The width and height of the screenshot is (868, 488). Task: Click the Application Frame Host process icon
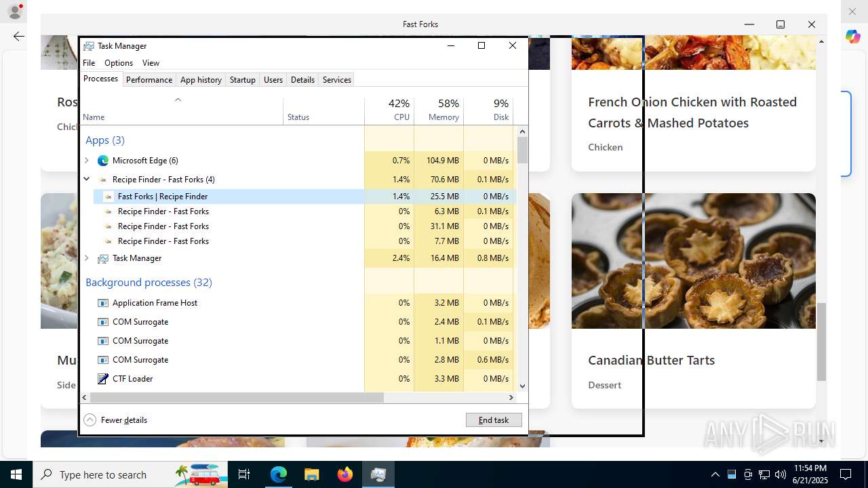103,303
